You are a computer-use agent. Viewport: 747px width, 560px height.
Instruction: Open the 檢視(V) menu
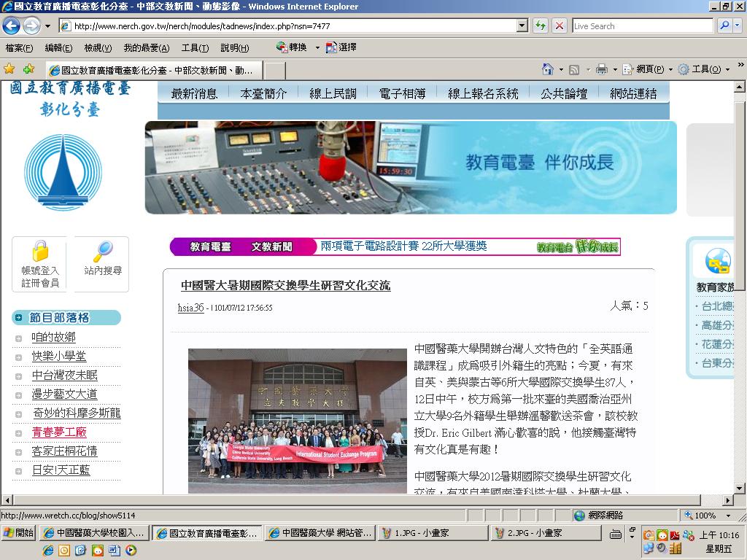(x=98, y=48)
